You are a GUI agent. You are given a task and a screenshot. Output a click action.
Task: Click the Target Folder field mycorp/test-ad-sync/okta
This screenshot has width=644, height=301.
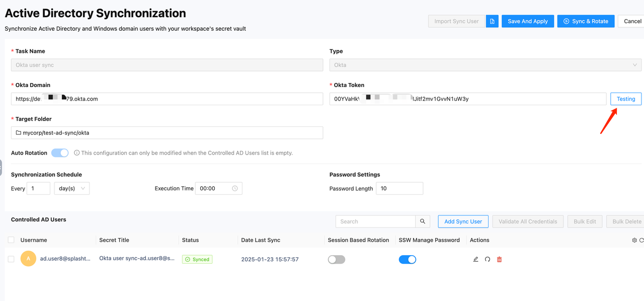(167, 133)
